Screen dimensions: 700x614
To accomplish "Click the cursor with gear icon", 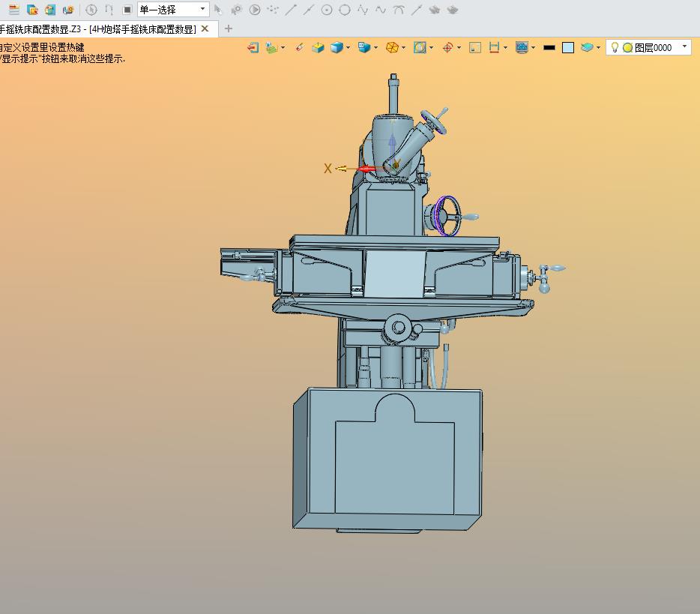I will (x=236, y=10).
